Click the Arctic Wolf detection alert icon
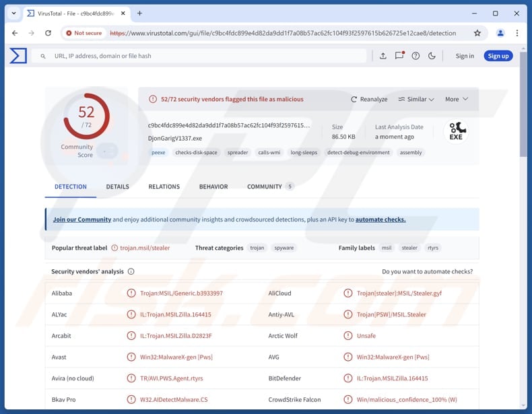 pos(347,336)
